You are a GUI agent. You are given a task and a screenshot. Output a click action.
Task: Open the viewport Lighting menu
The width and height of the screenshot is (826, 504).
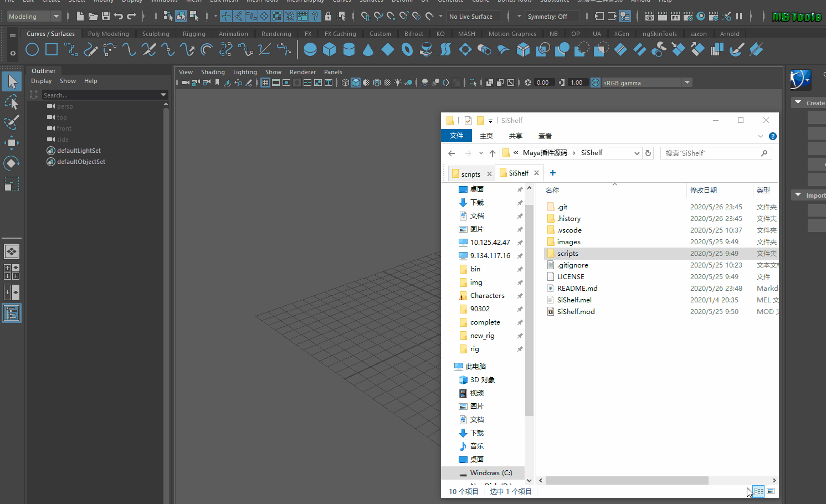click(x=245, y=72)
